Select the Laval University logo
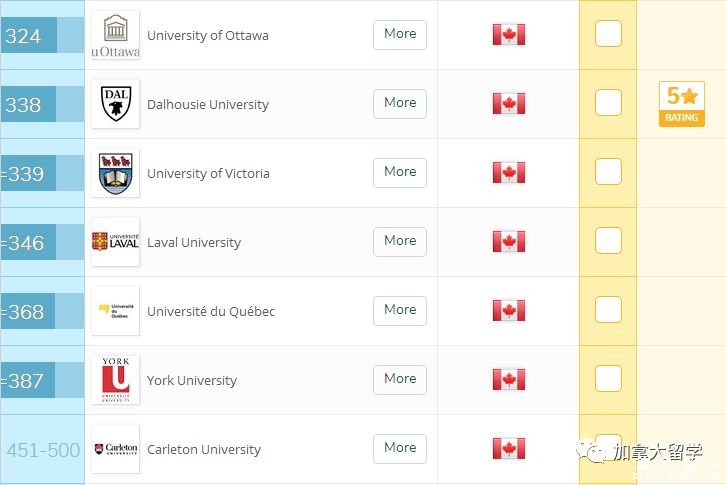Screen dimensions: 726x485 pyautogui.click(x=115, y=242)
